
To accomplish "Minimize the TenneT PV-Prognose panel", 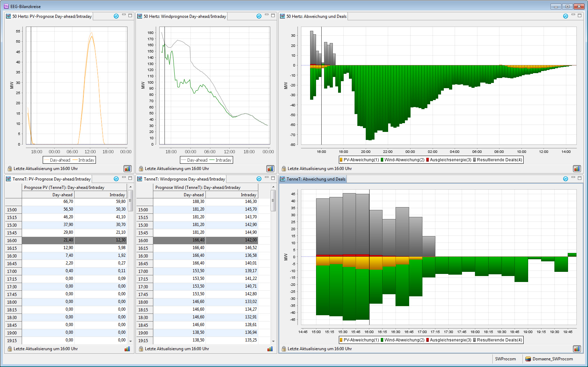I will pos(124,178).
